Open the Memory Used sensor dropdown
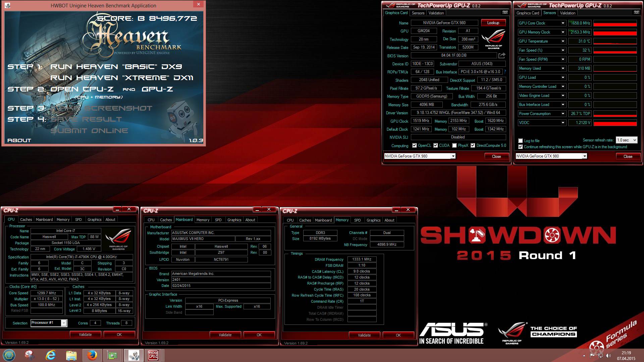 (562, 68)
